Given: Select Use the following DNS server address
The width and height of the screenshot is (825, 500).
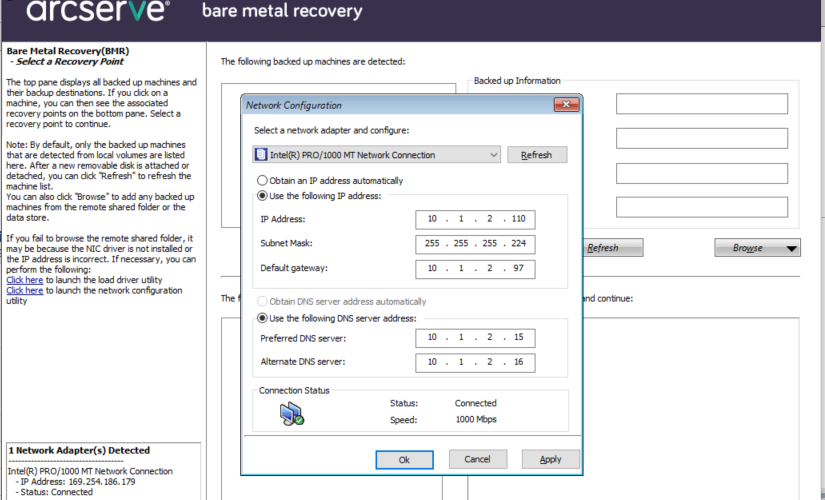Looking at the screenshot, I should tap(262, 318).
